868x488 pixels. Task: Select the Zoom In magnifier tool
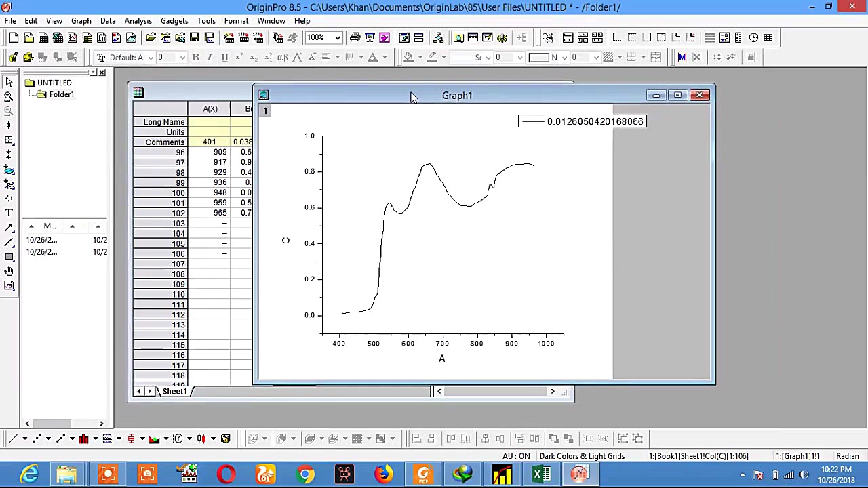pos(9,97)
